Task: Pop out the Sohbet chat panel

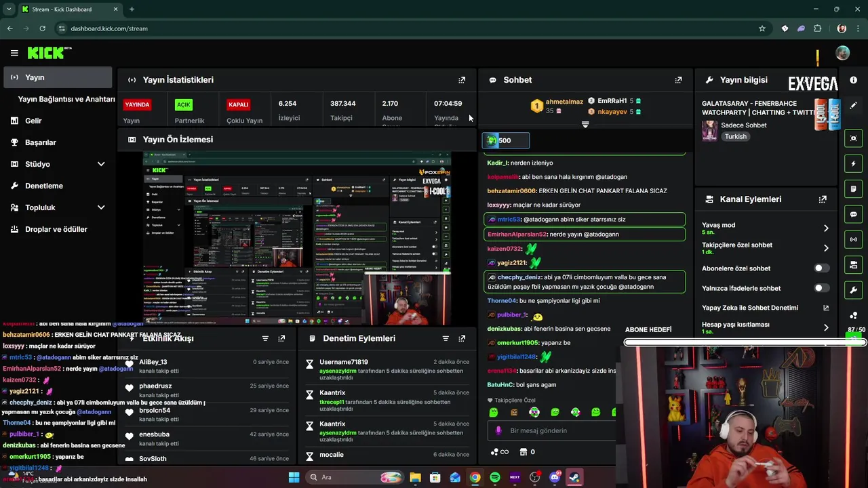Action: [x=678, y=80]
